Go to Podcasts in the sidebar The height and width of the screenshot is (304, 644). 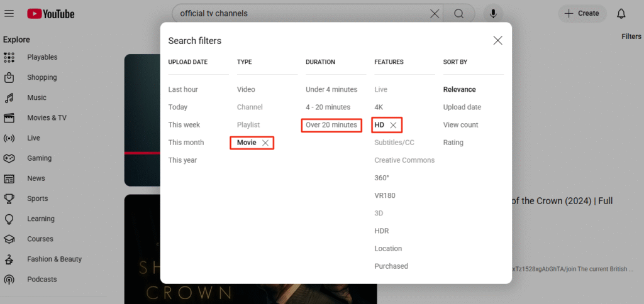42,280
